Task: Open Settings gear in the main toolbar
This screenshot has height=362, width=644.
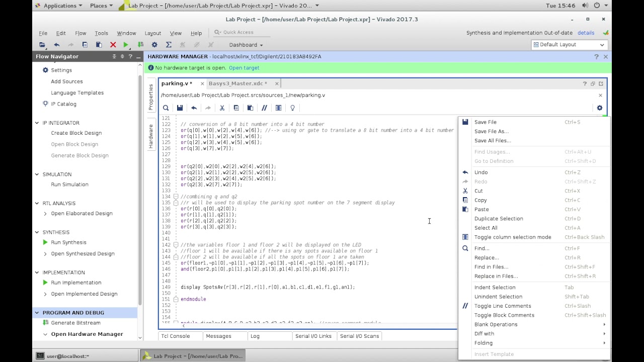Action: coord(154,45)
